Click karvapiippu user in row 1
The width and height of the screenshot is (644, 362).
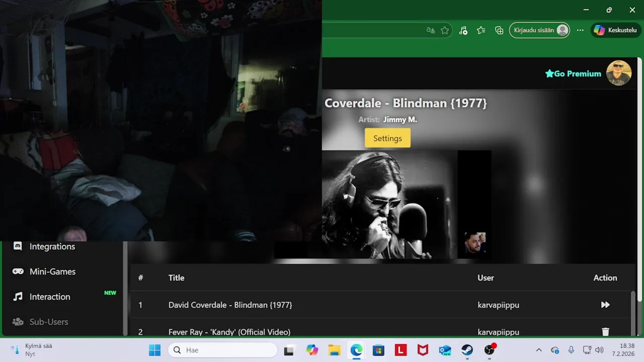(x=498, y=305)
